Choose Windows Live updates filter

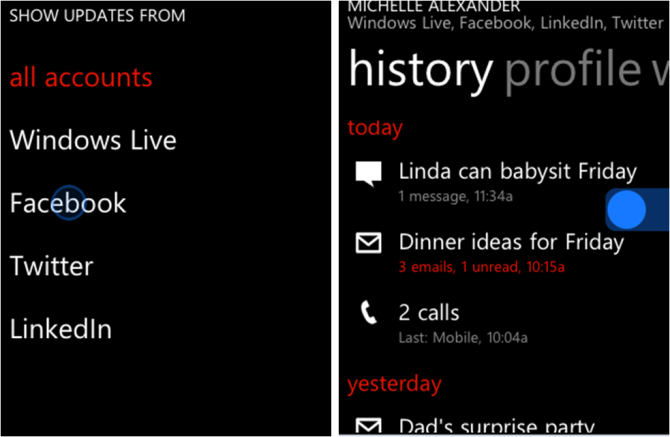(93, 140)
